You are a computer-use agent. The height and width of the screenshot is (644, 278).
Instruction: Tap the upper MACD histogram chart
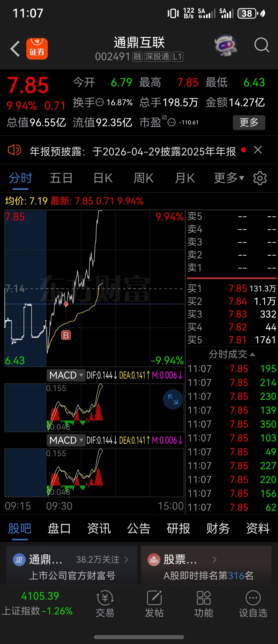[x=94, y=408]
